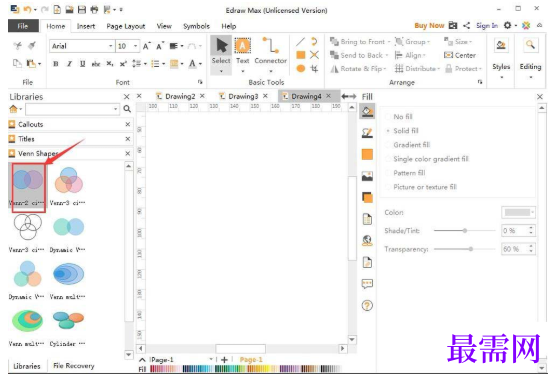Pick the orange ellipse shape tool
The image size is (559, 380).
point(301,68)
